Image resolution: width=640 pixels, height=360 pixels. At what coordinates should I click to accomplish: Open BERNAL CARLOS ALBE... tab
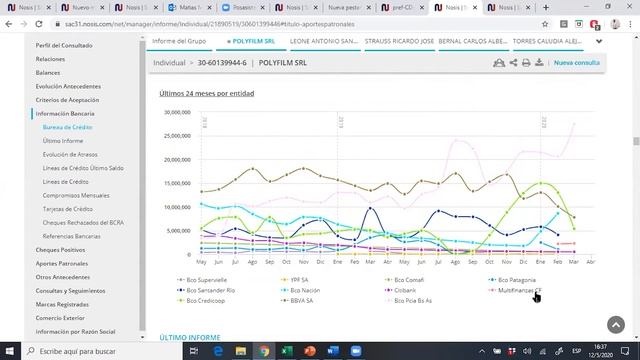click(x=473, y=41)
